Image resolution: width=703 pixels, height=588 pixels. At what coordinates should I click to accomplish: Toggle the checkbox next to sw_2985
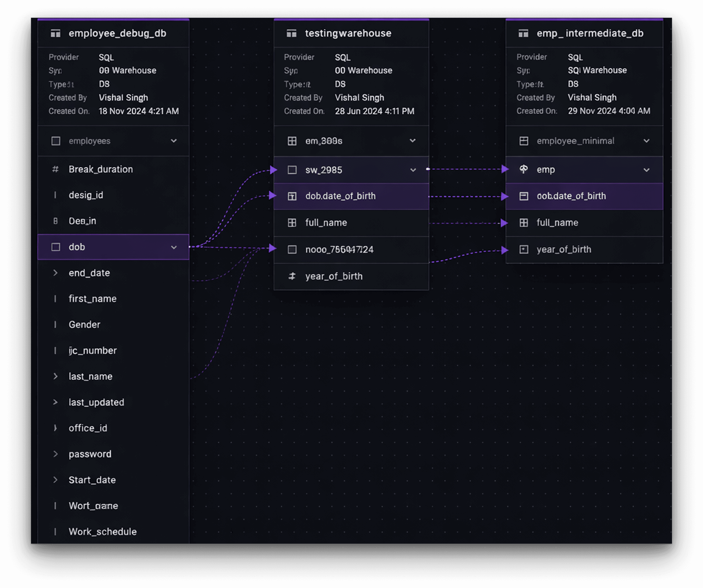[292, 170]
